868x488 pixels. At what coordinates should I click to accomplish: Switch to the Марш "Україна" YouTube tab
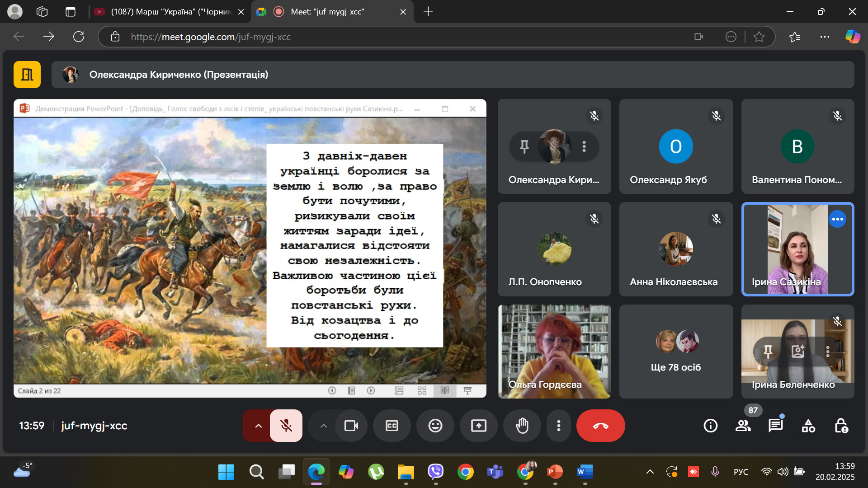click(170, 12)
